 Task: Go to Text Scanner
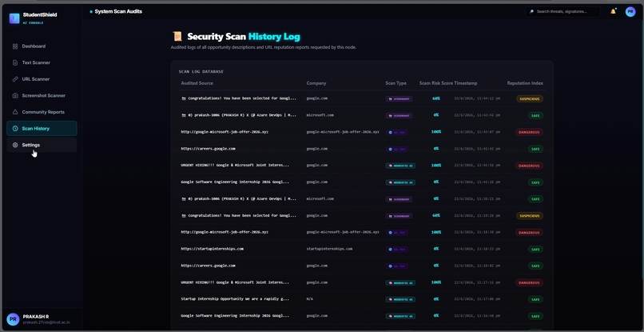[42, 63]
